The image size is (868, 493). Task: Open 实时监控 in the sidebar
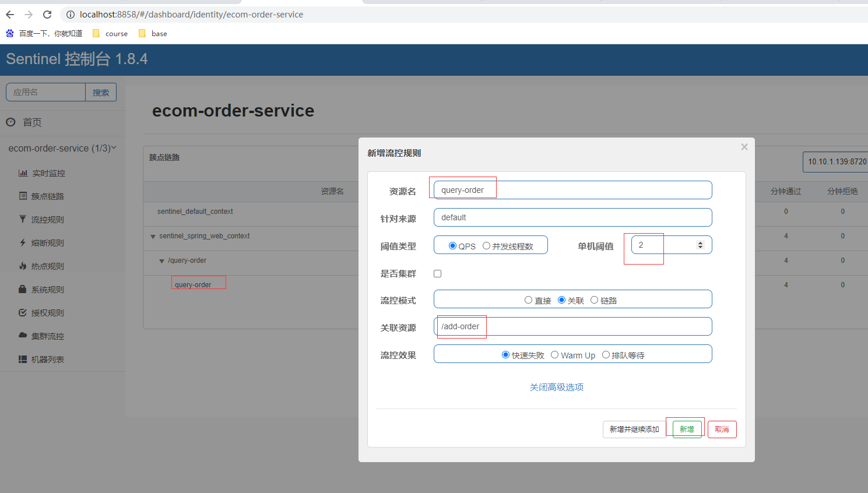[x=48, y=173]
